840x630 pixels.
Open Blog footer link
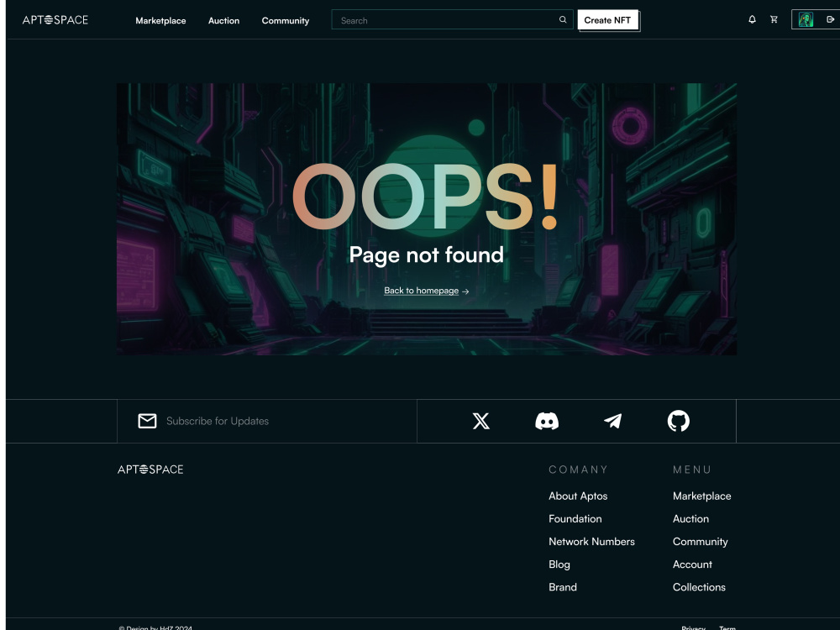coord(559,564)
